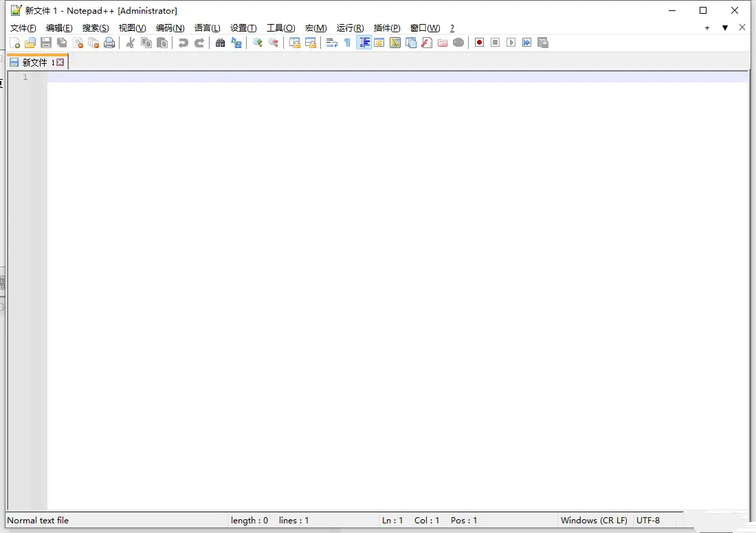The width and height of the screenshot is (756, 533).
Task: Click line number 1 in the margin
Action: (x=25, y=77)
